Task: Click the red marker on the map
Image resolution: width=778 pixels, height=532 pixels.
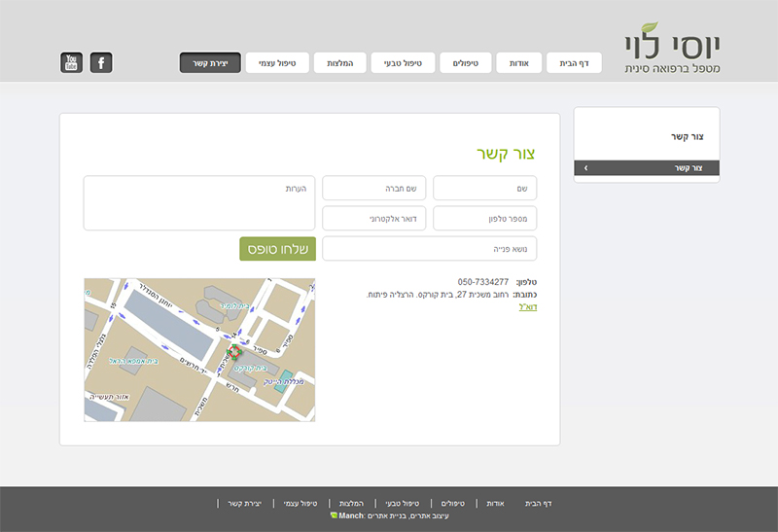Action: [233, 352]
